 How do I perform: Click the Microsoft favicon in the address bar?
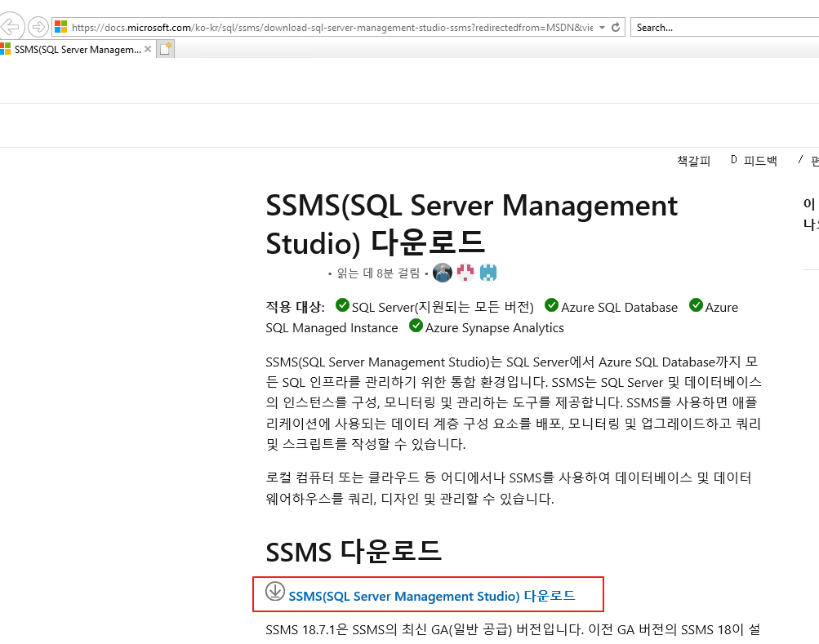point(60,26)
